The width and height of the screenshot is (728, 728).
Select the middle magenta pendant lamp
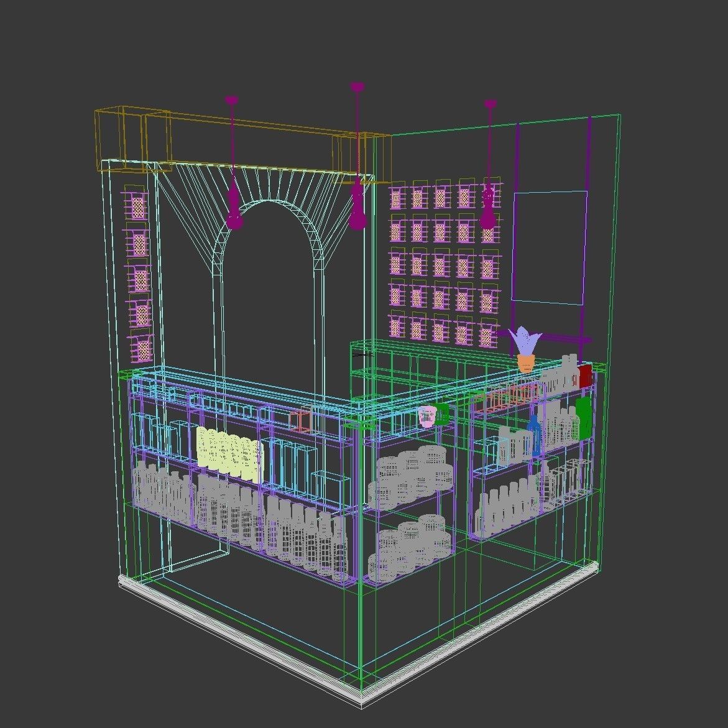coord(357,156)
